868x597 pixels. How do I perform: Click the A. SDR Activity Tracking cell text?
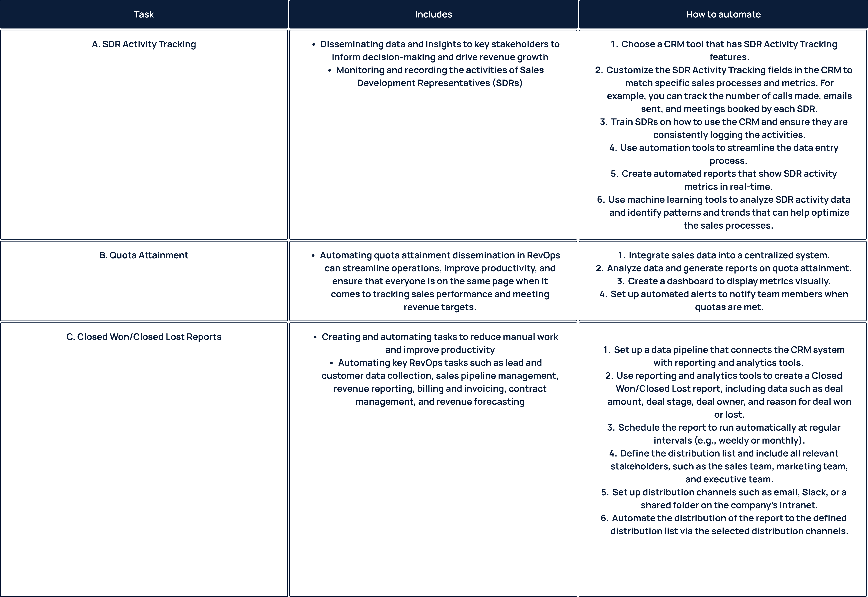pos(144,44)
